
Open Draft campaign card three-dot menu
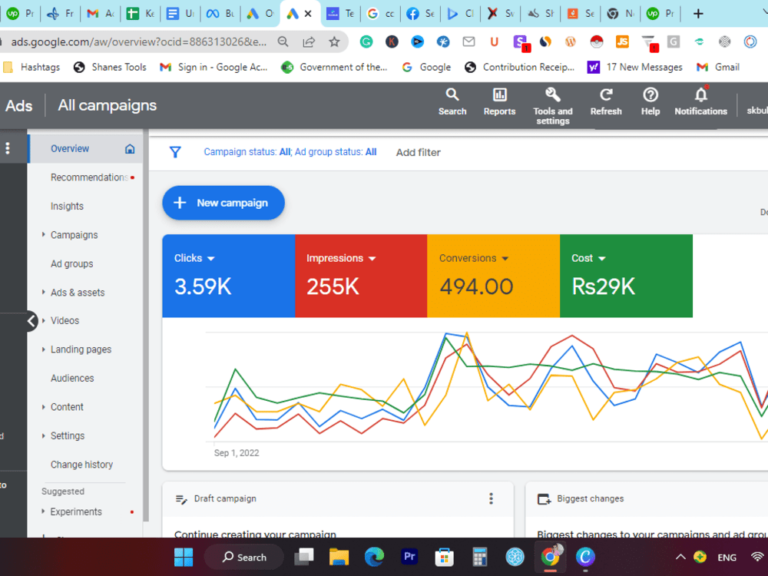click(491, 499)
